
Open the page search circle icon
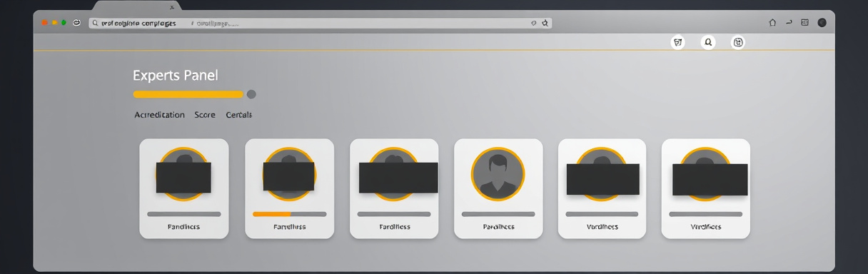coord(708,43)
